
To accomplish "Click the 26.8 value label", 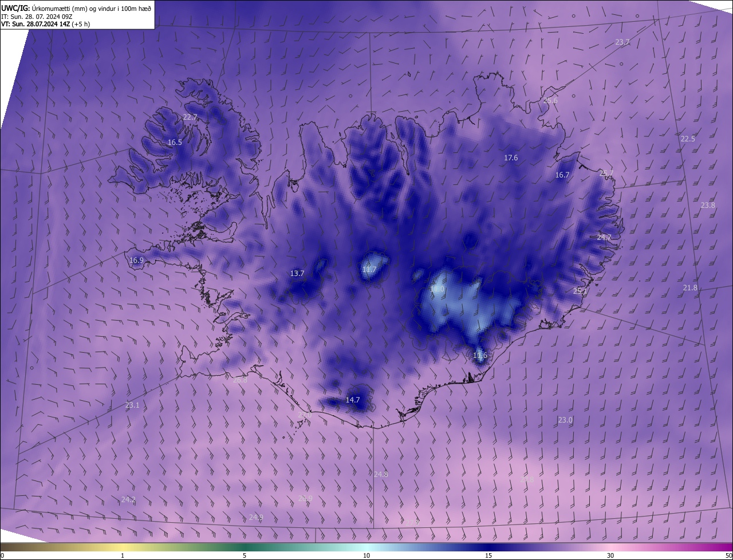I will 241,379.
